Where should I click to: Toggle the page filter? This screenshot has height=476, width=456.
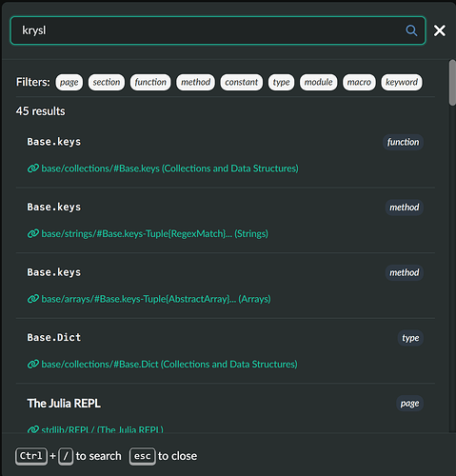point(69,82)
